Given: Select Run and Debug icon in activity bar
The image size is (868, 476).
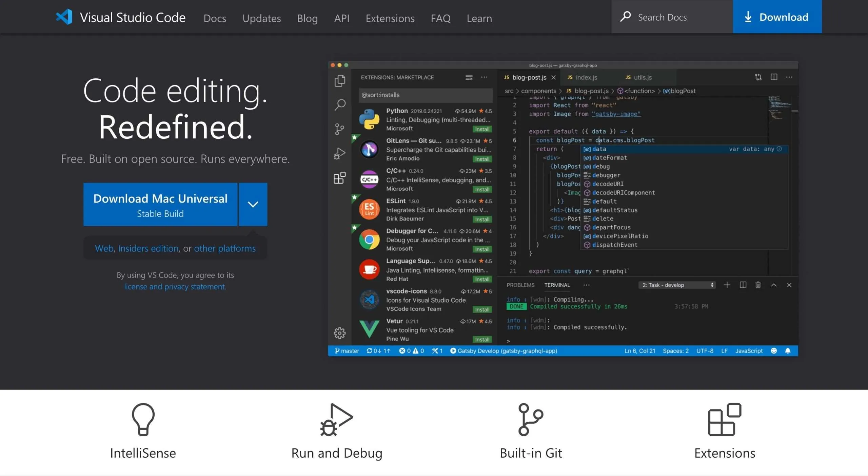Looking at the screenshot, I should pos(339,153).
